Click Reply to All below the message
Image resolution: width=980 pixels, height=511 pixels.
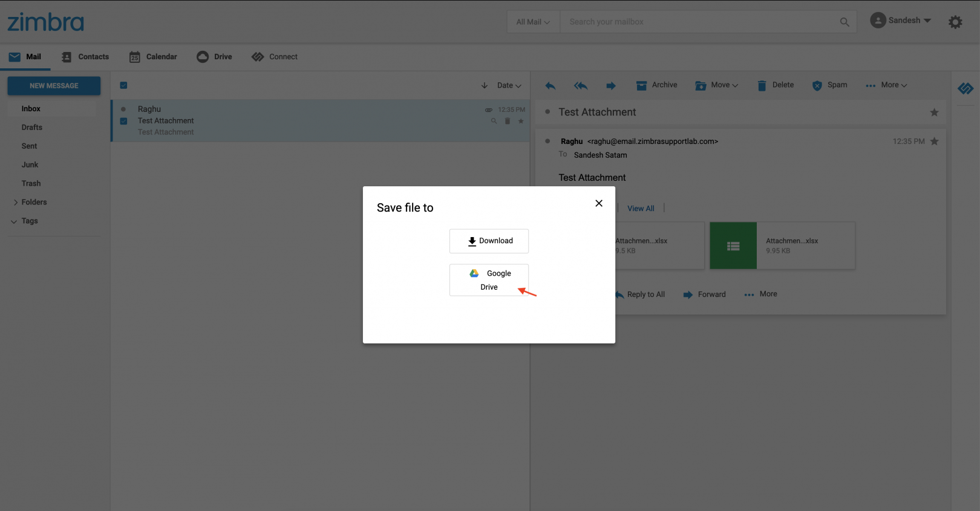[641, 295]
